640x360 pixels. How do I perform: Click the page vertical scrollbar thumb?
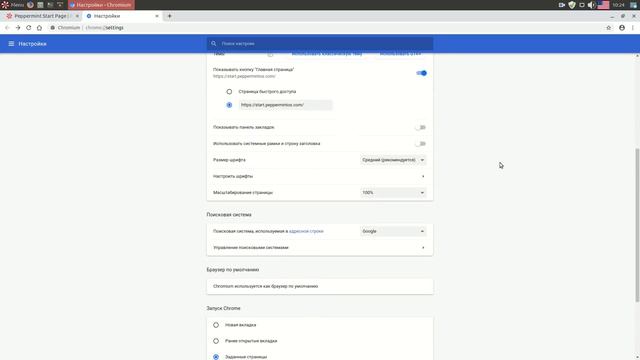637,225
